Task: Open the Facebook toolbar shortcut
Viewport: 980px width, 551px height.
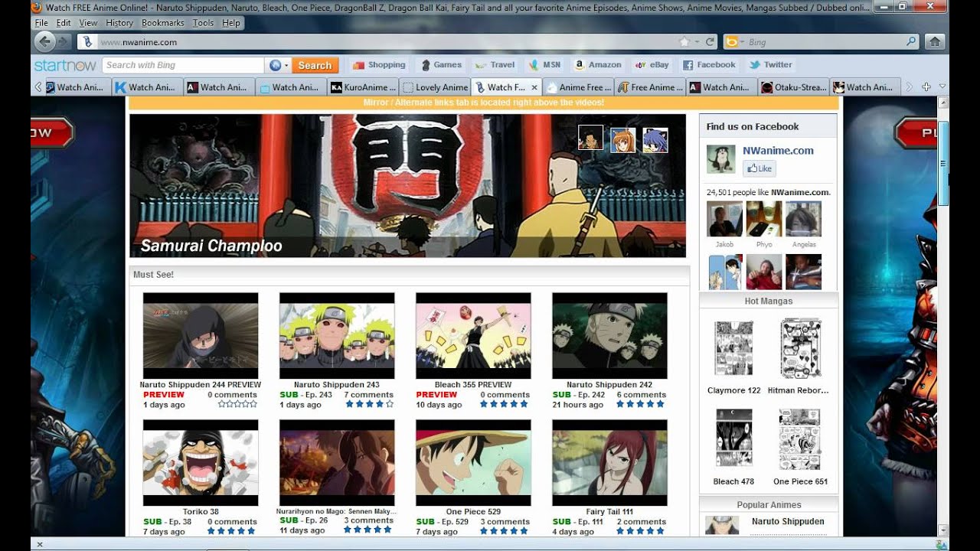Action: click(x=709, y=65)
